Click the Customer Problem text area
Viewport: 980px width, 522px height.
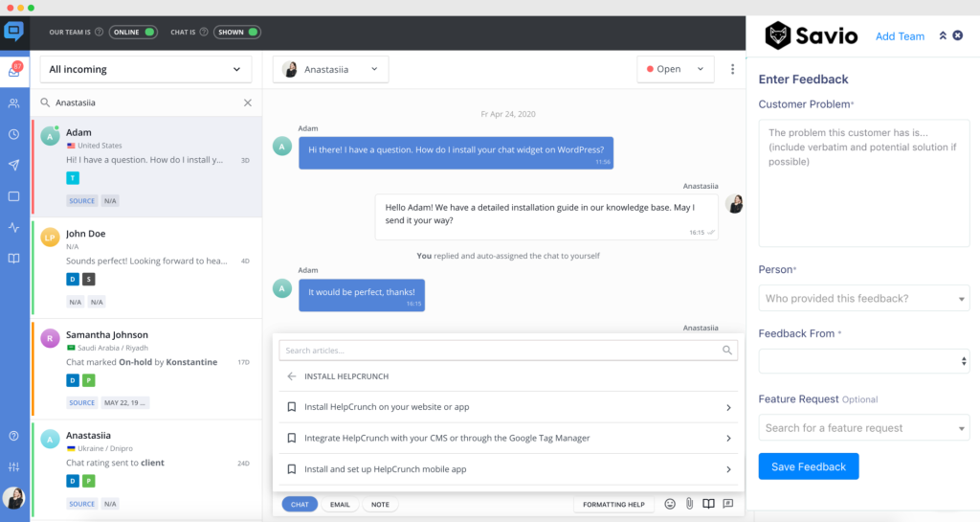tap(864, 183)
